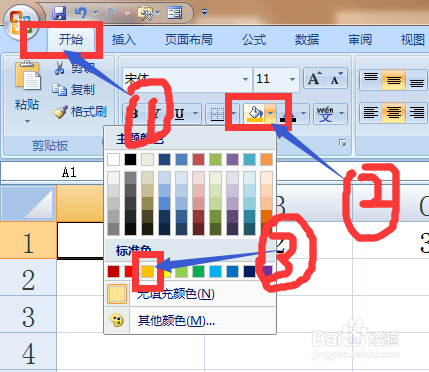429x372 pixels.
Task: Pick orange theme color swatch in top row
Action: 266,159
